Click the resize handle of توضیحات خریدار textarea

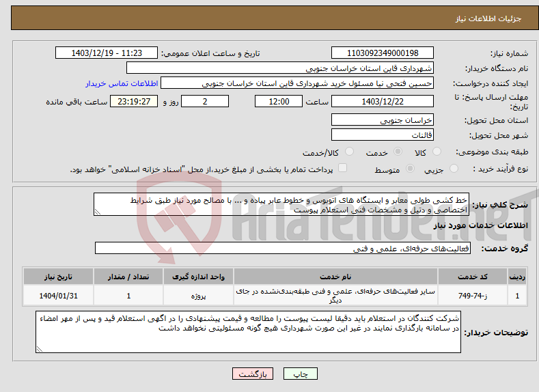(x=39, y=350)
